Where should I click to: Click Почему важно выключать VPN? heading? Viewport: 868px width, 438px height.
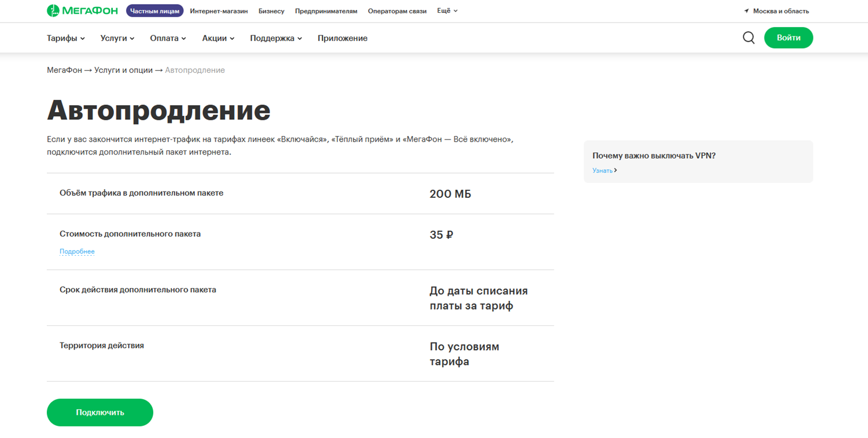(654, 156)
